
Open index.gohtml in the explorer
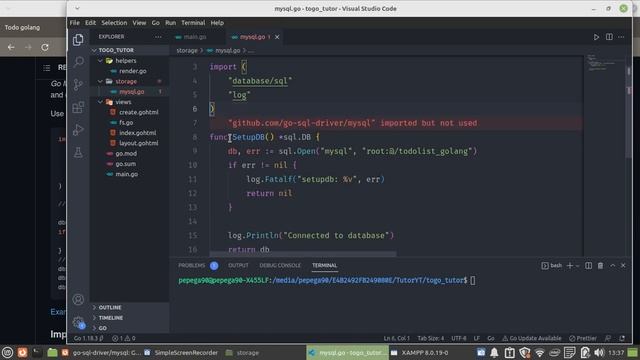(x=138, y=133)
